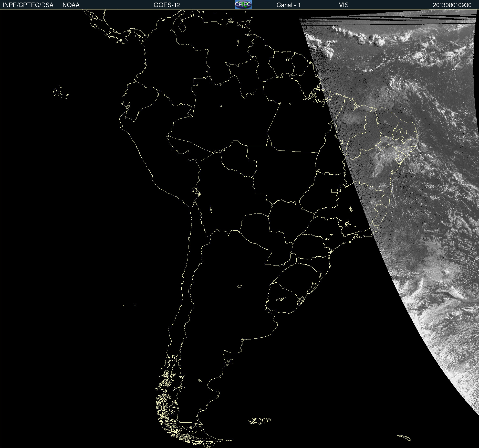
Task: Click the INPE/CPTEC/DSA header text
Action: pyautogui.click(x=28, y=5)
